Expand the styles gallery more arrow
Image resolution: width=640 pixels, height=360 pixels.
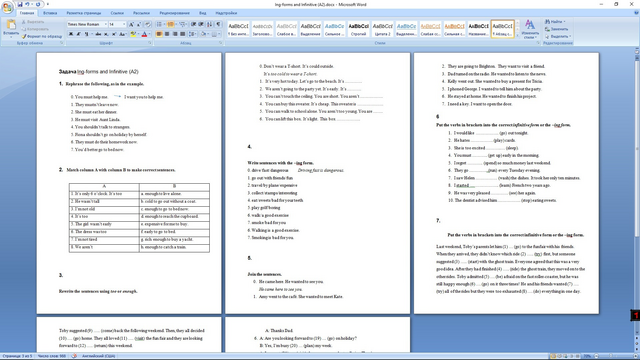tap(518, 36)
